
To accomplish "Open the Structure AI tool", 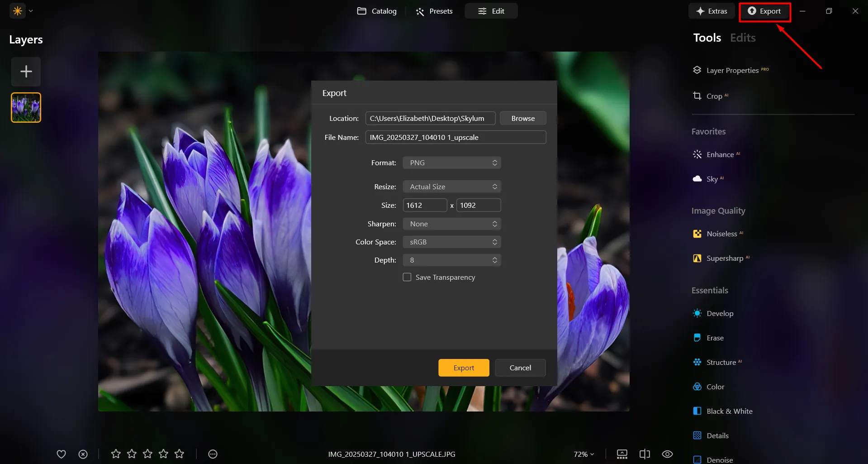I will coord(717,362).
